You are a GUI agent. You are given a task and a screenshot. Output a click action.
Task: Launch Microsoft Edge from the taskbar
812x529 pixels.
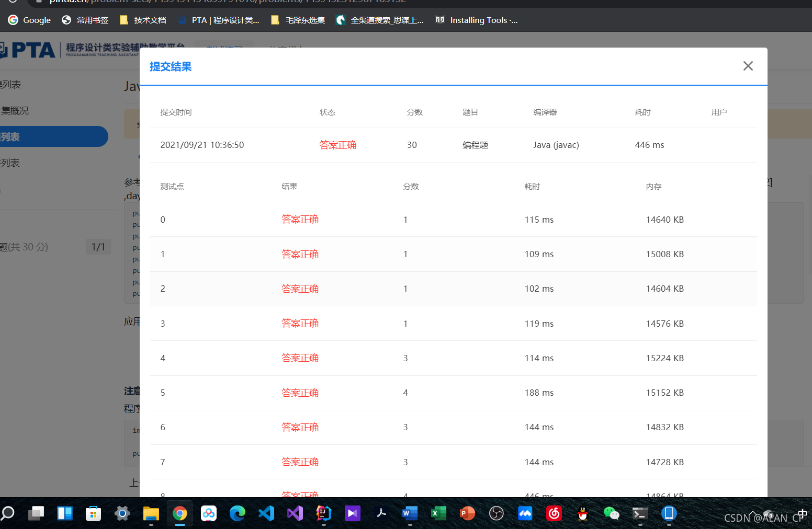pyautogui.click(x=238, y=513)
